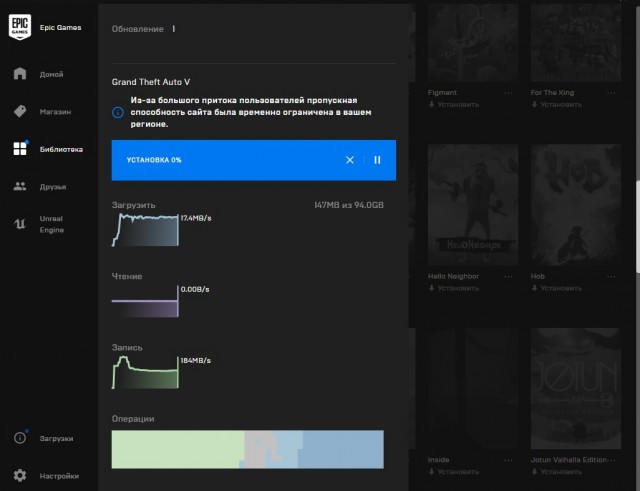
Task: Click download arrow icon under Hob
Action: click(534, 288)
